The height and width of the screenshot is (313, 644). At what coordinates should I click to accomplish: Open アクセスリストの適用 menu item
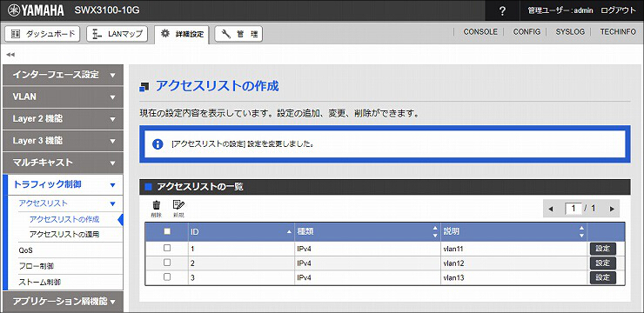pyautogui.click(x=64, y=235)
